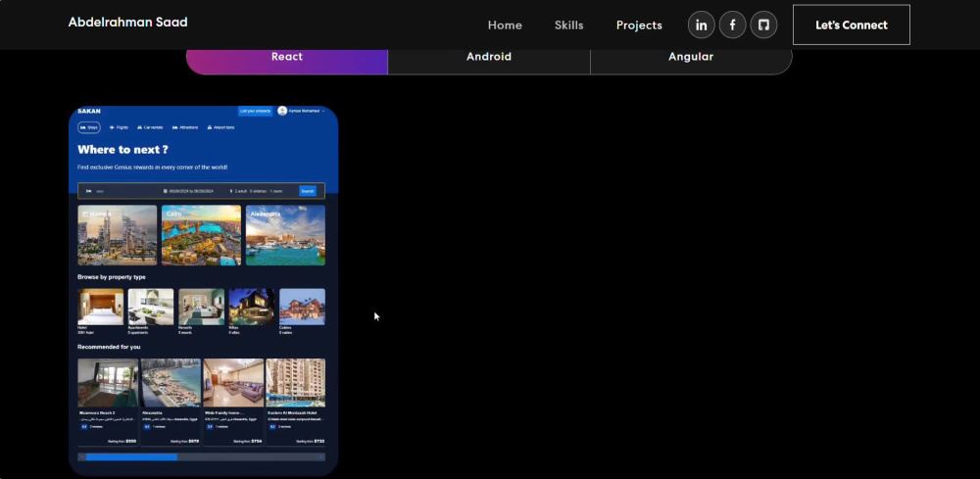Click the Stays pill in SAKAN preview
980x479 pixels.
[x=89, y=127]
